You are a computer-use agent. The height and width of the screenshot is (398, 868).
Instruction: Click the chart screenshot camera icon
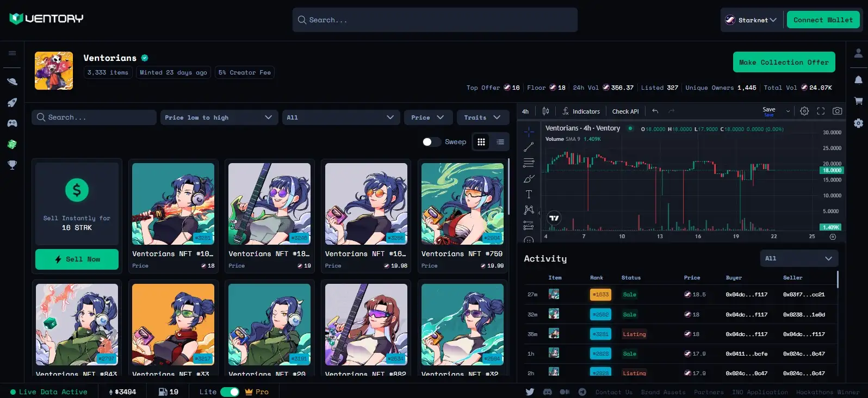tap(837, 111)
